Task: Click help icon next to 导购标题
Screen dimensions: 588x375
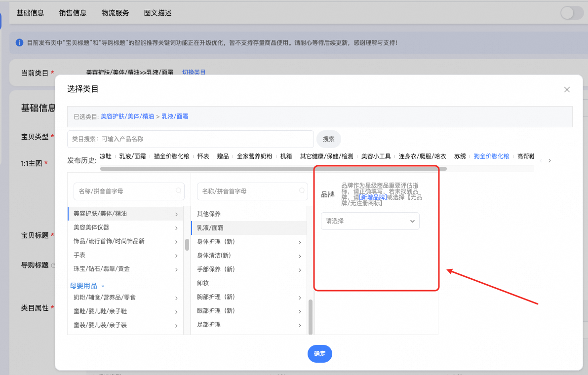Action: (53, 265)
